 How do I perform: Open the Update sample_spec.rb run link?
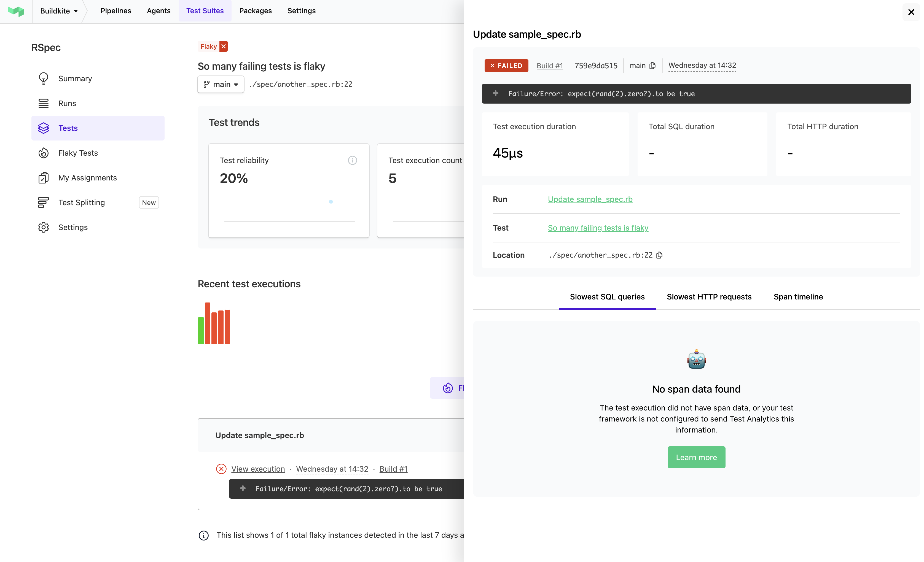coord(590,199)
